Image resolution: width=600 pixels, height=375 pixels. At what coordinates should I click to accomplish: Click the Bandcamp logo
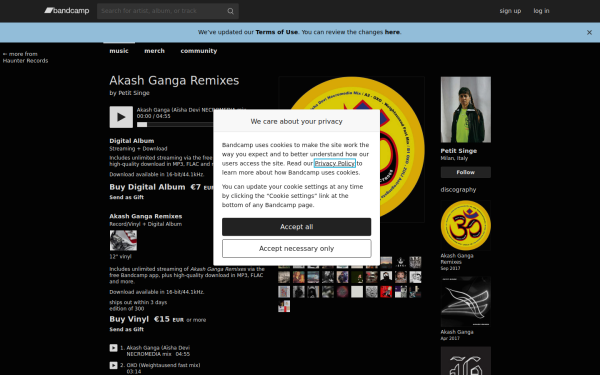tap(67, 11)
